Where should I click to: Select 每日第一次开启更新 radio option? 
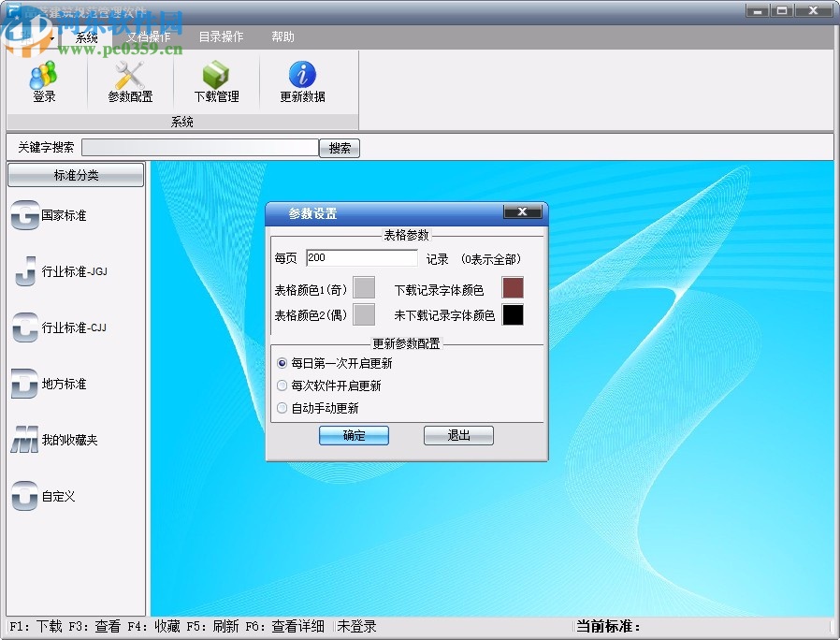(282, 363)
